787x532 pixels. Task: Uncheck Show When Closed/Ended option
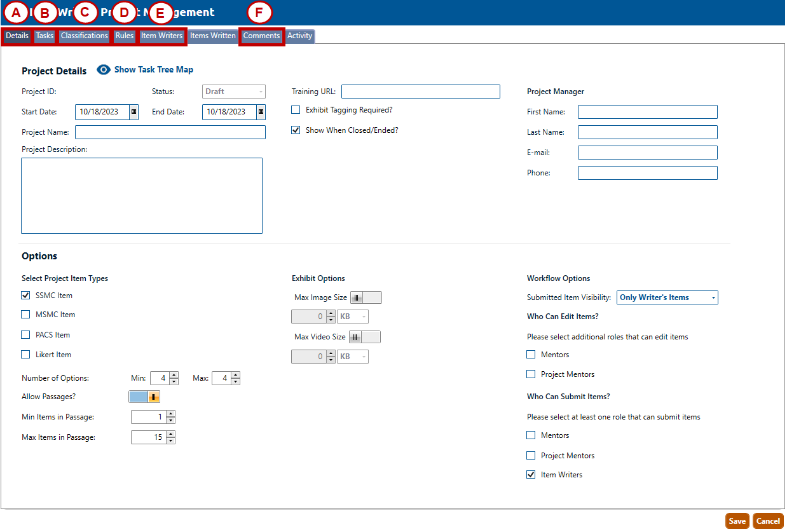point(296,130)
